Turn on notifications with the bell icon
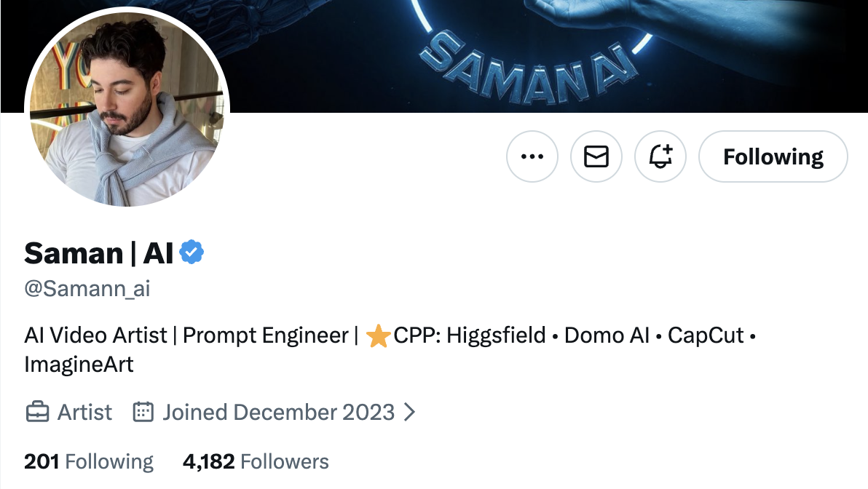This screenshot has height=489, width=868. point(660,156)
